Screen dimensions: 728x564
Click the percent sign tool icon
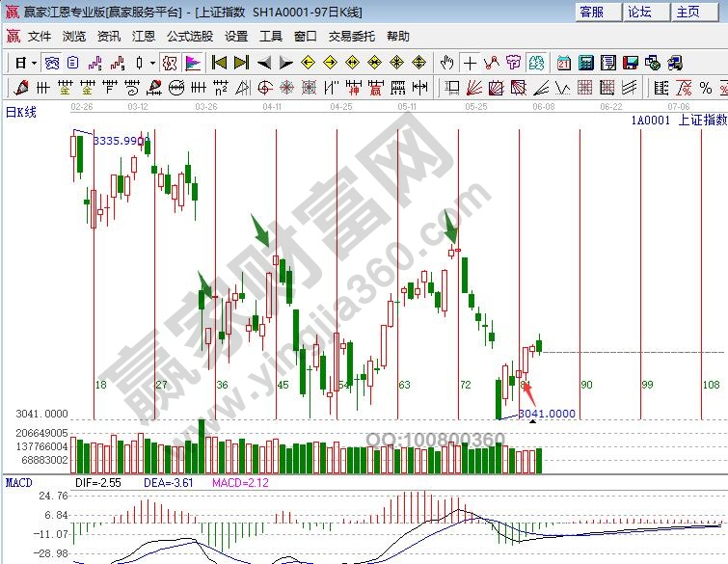coord(705,88)
